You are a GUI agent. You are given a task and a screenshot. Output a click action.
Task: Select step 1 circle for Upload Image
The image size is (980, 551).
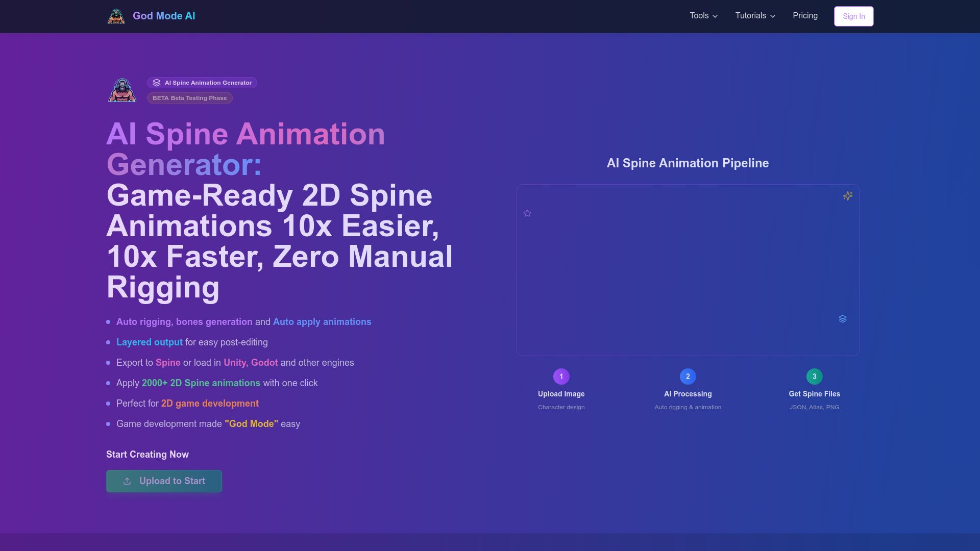(x=561, y=377)
